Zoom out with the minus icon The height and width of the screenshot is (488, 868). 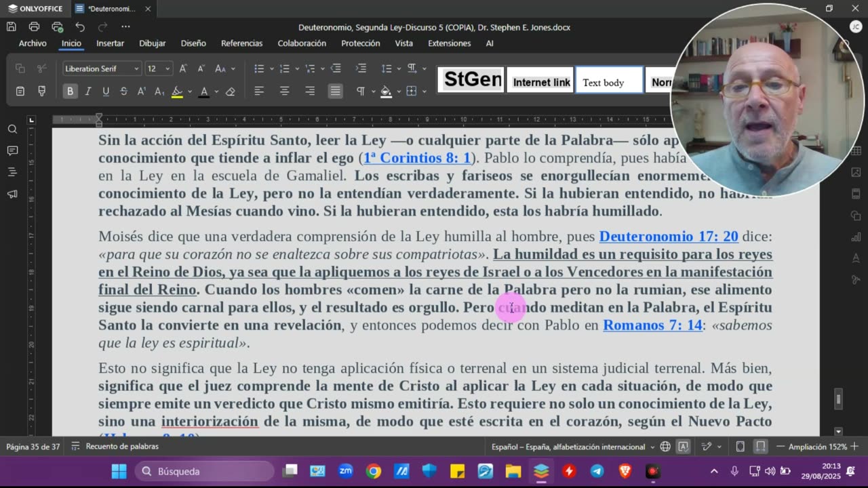click(781, 447)
